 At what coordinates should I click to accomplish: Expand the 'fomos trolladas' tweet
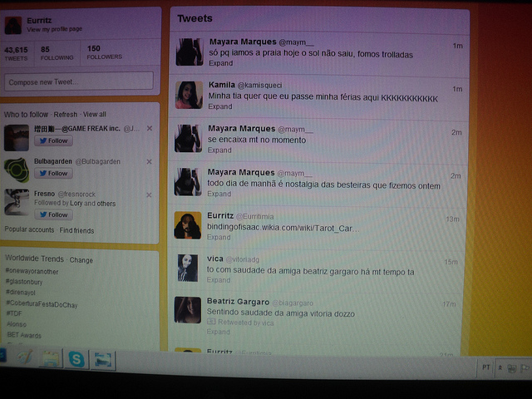coord(221,63)
